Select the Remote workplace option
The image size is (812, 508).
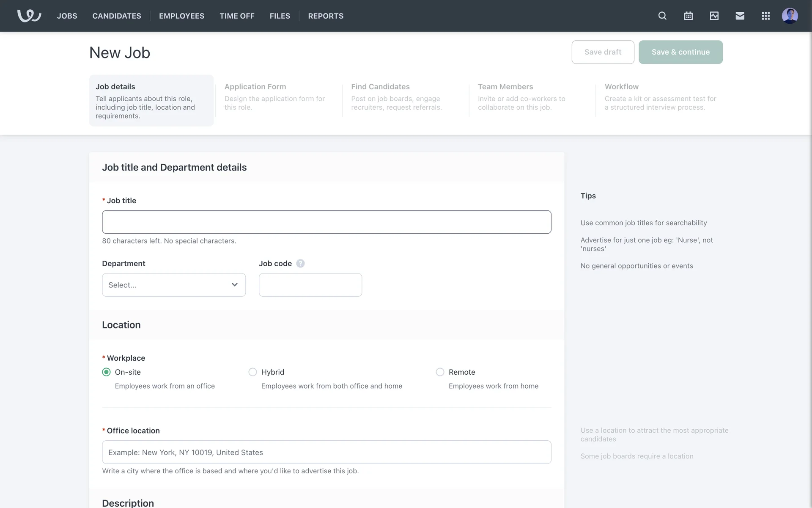(x=440, y=372)
